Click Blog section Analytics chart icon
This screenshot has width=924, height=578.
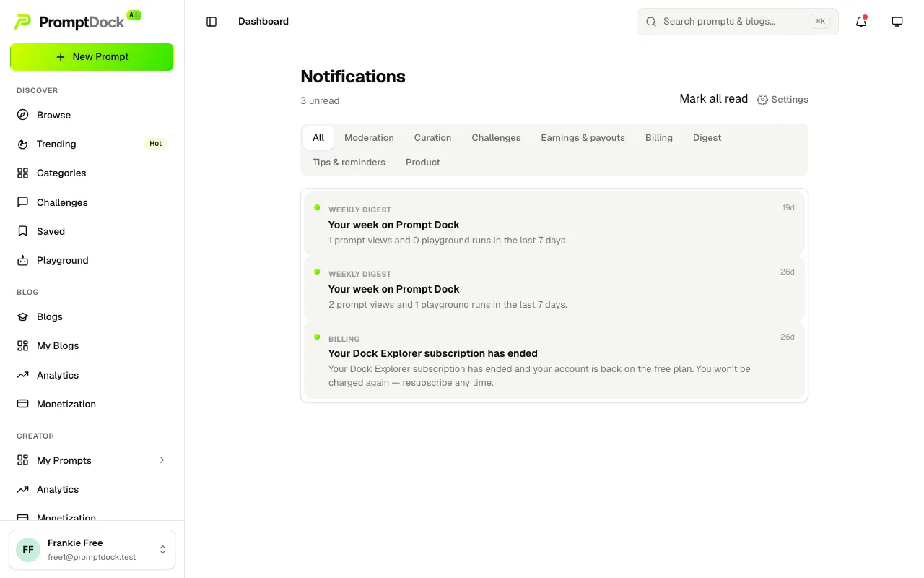[x=22, y=375]
